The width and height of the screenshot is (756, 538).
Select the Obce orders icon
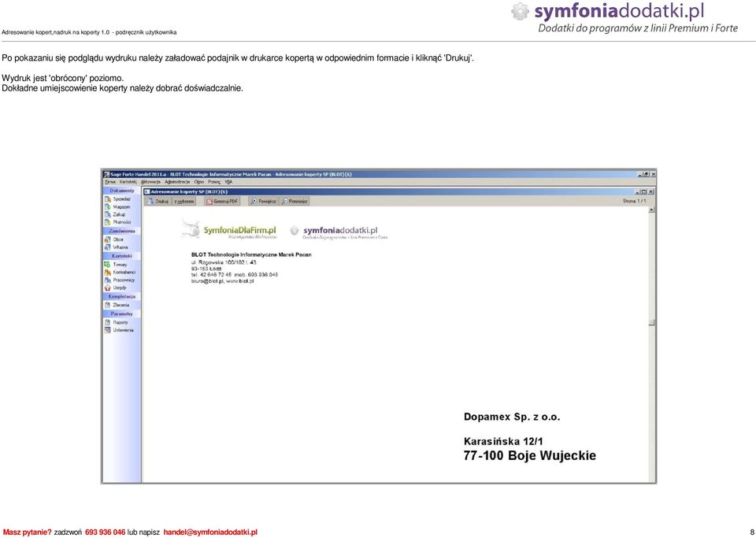[108, 239]
